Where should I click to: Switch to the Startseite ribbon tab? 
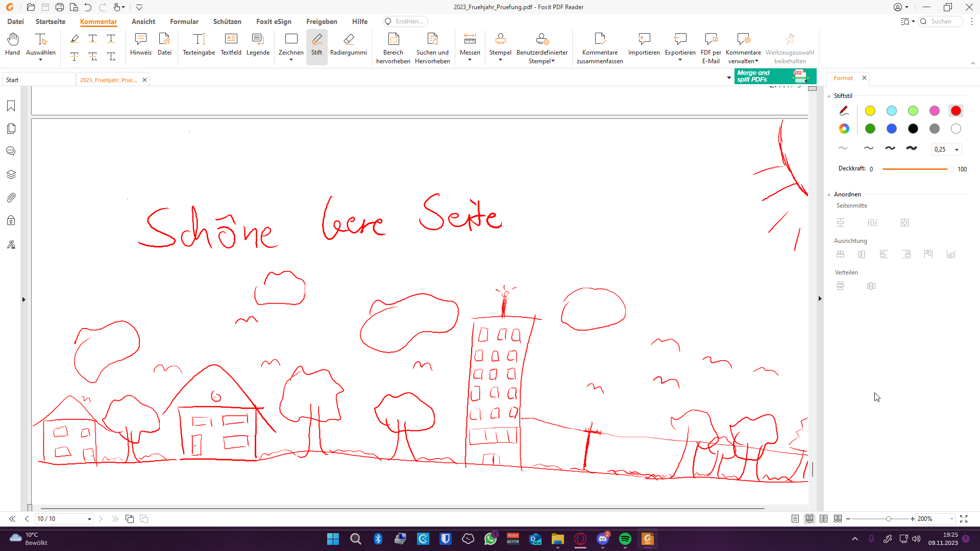coord(51,21)
